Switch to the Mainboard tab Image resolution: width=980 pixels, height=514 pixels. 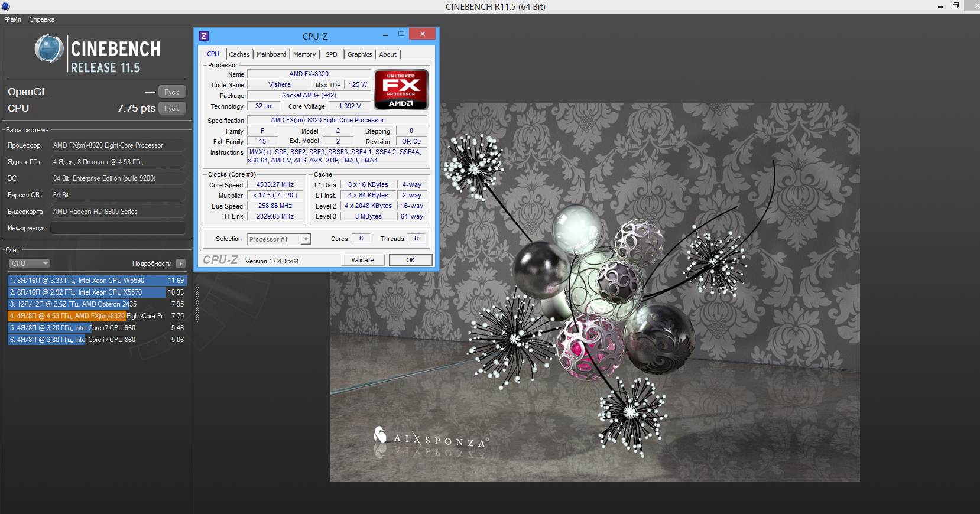(271, 54)
